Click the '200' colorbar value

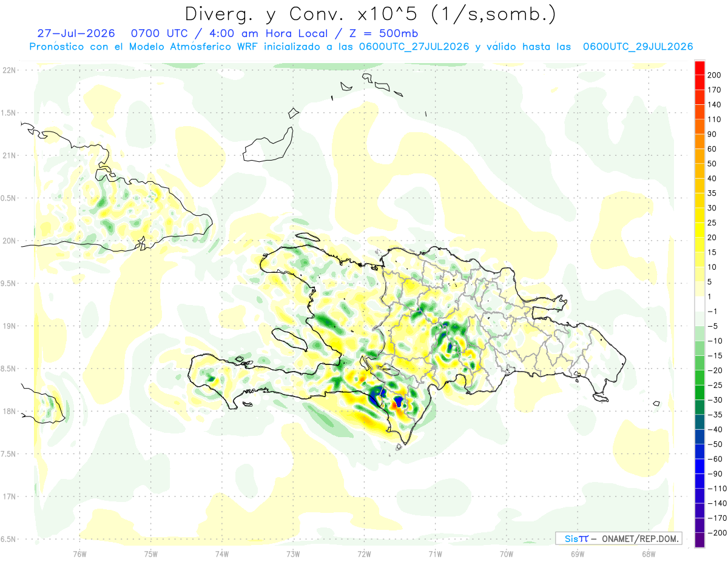pyautogui.click(x=714, y=75)
